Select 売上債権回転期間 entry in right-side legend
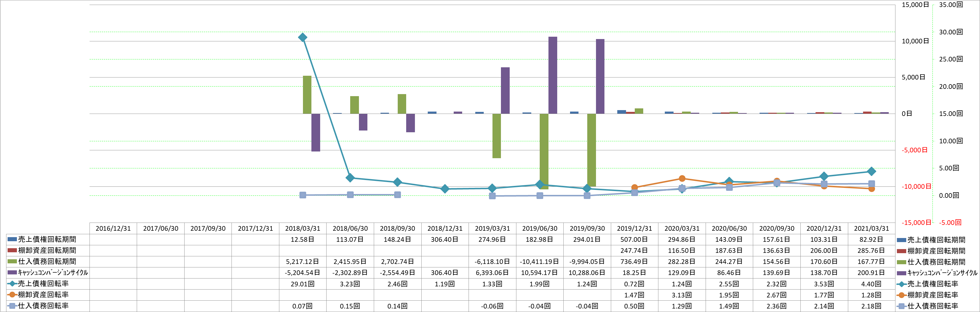The height and width of the screenshot is (312, 980). coord(931,240)
